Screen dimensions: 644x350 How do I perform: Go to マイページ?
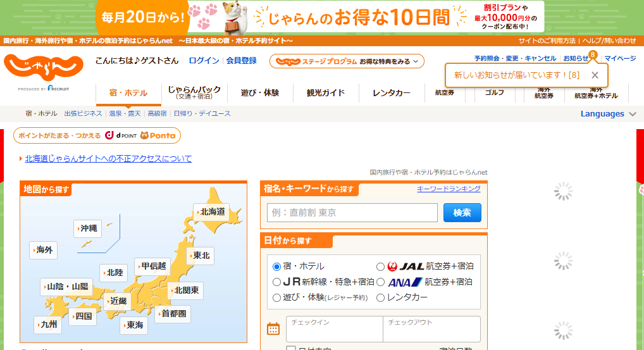point(620,58)
